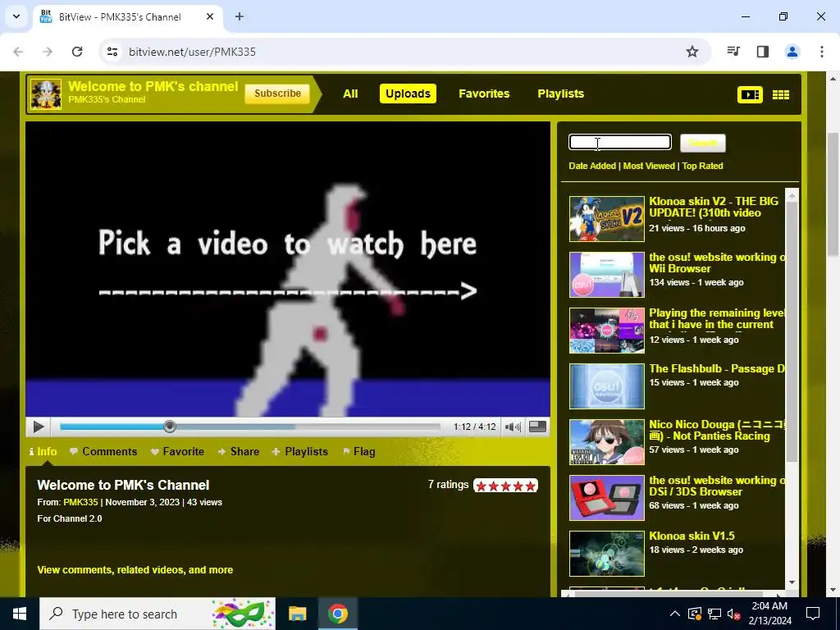The height and width of the screenshot is (630, 840).
Task: Open Klonoa skin V1.5 thumbnail
Action: pyautogui.click(x=606, y=554)
